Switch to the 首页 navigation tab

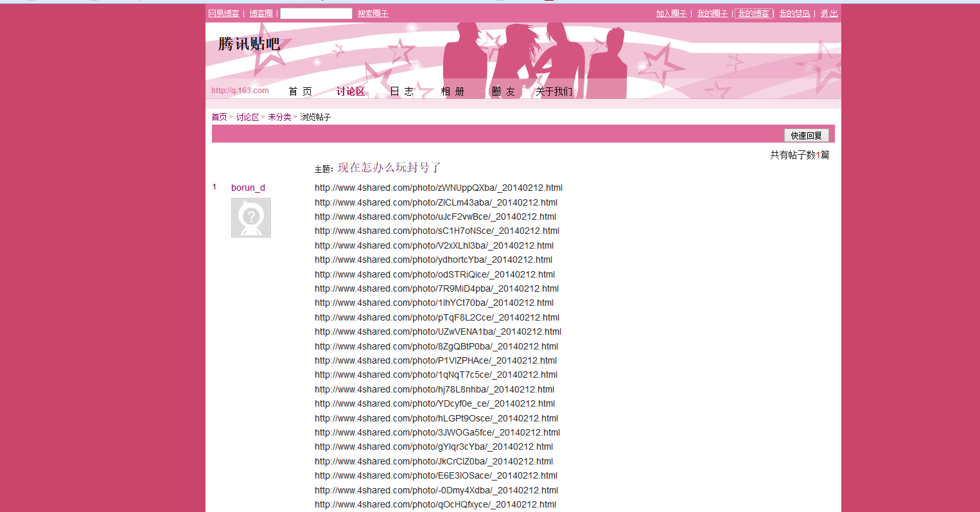(300, 91)
